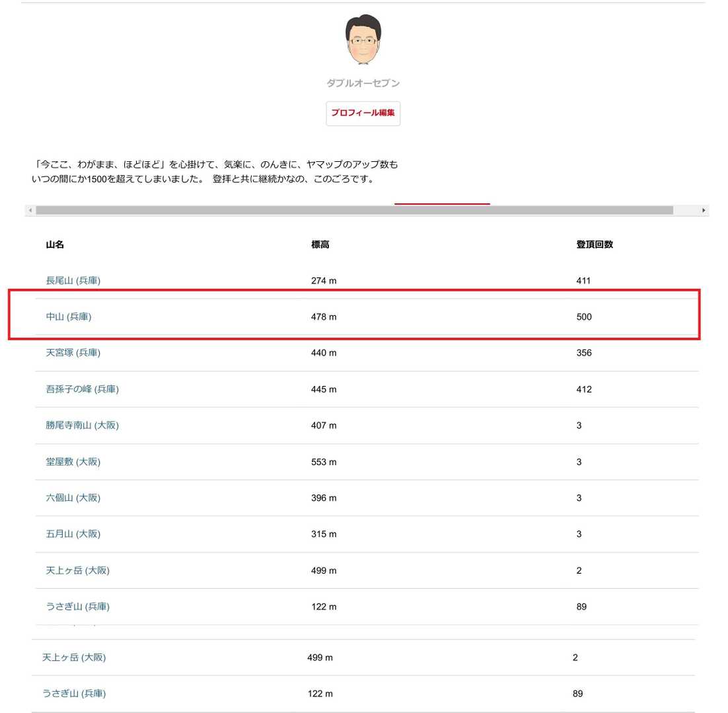Click the profile description text
Image resolution: width=728 pixels, height=713 pixels.
click(215, 171)
